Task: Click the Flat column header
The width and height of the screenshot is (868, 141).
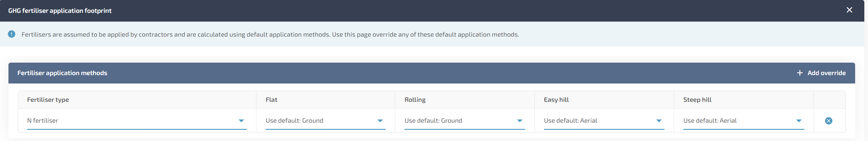Action: [x=271, y=100]
